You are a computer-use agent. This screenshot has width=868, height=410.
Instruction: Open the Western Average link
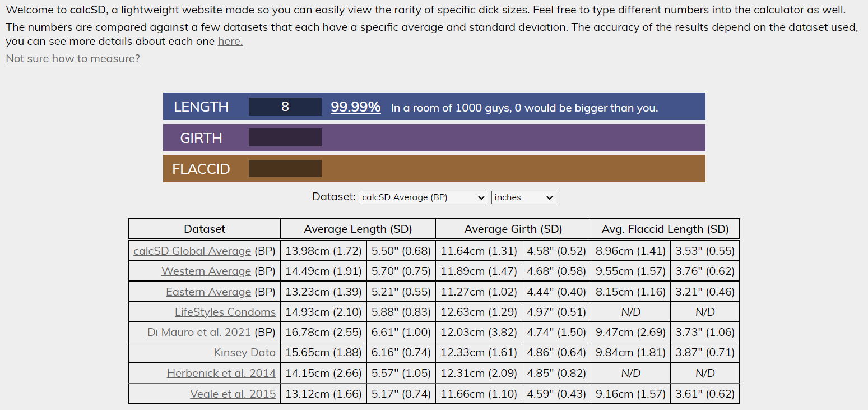tap(206, 271)
